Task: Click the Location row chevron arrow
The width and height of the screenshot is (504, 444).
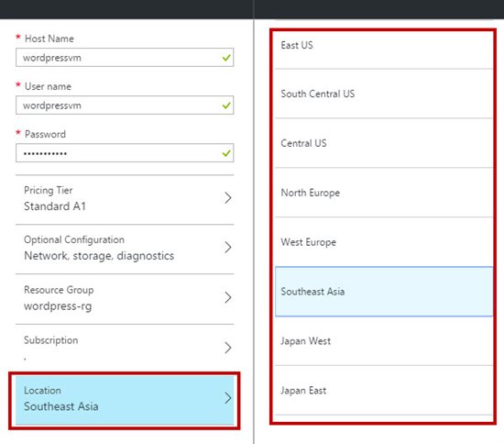Action: pyautogui.click(x=228, y=397)
